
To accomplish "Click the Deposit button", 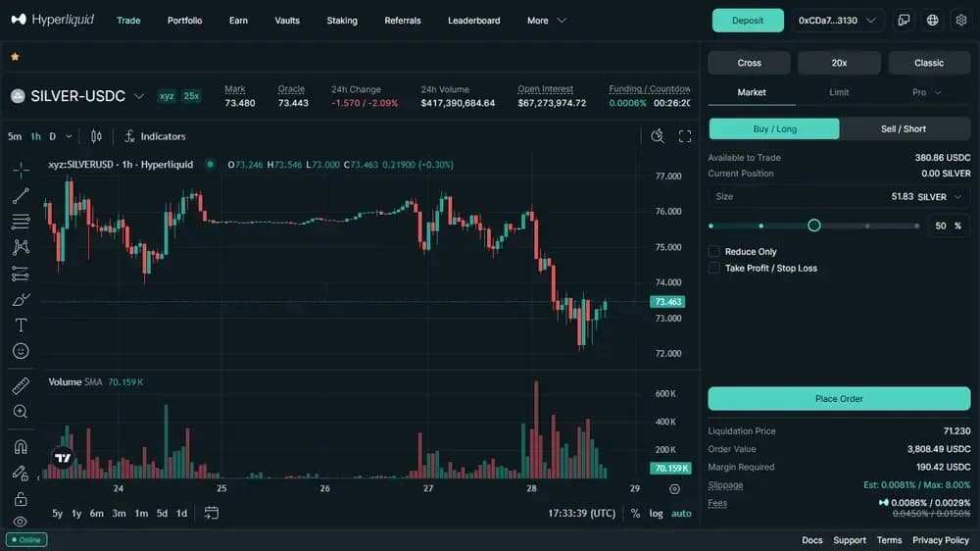I will point(748,21).
